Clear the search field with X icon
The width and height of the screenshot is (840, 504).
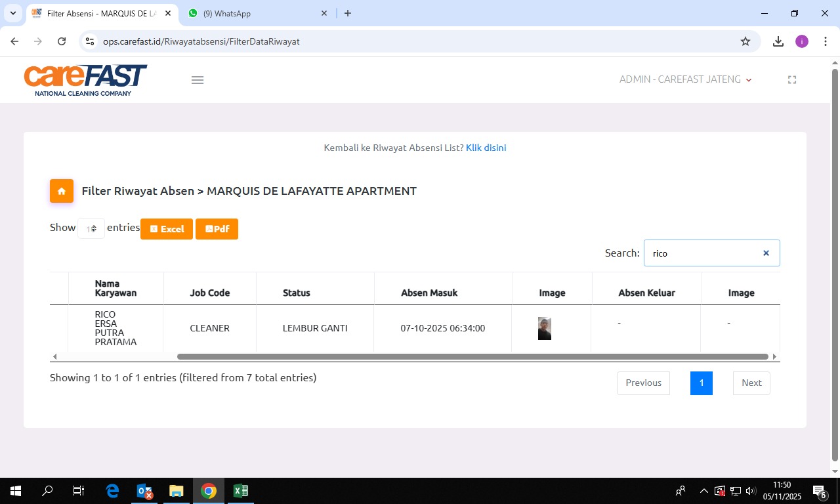[x=765, y=253]
